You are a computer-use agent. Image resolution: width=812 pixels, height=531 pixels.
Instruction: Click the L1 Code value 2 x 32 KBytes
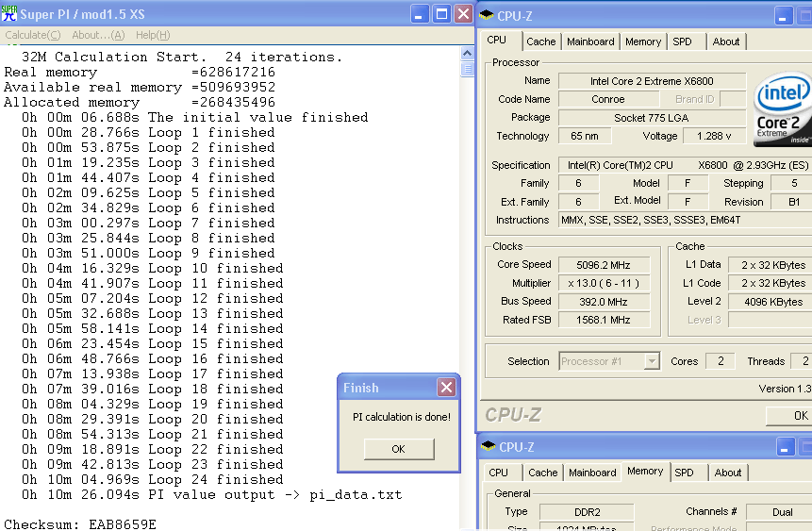click(x=771, y=283)
